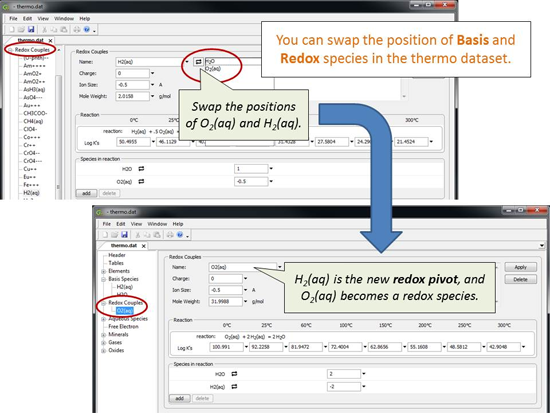Click the save icon in the lower window toolbar
Image resolution: width=550 pixels, height=413 pixels.
click(124, 235)
